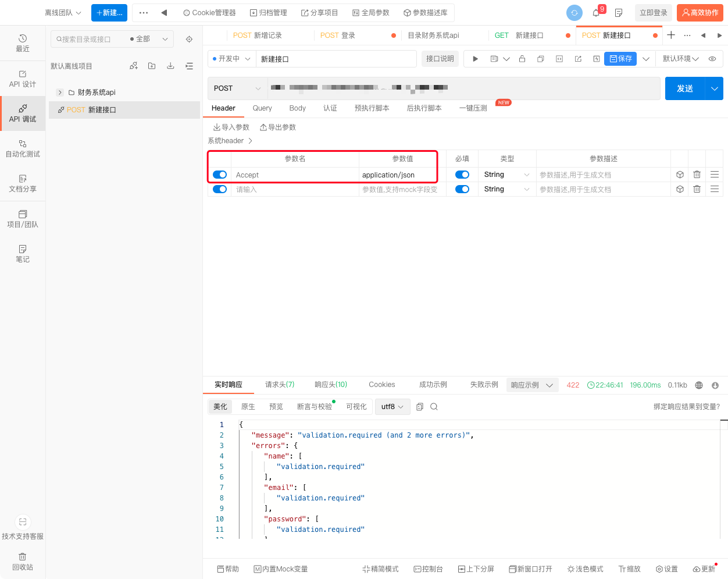
Task: Click the 高效协作 button
Action: click(x=700, y=13)
